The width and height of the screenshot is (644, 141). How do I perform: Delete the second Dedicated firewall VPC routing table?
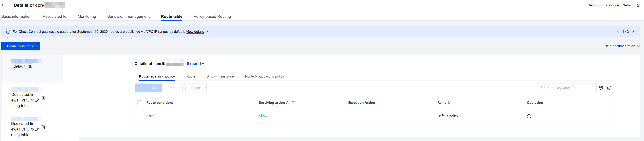43,127
